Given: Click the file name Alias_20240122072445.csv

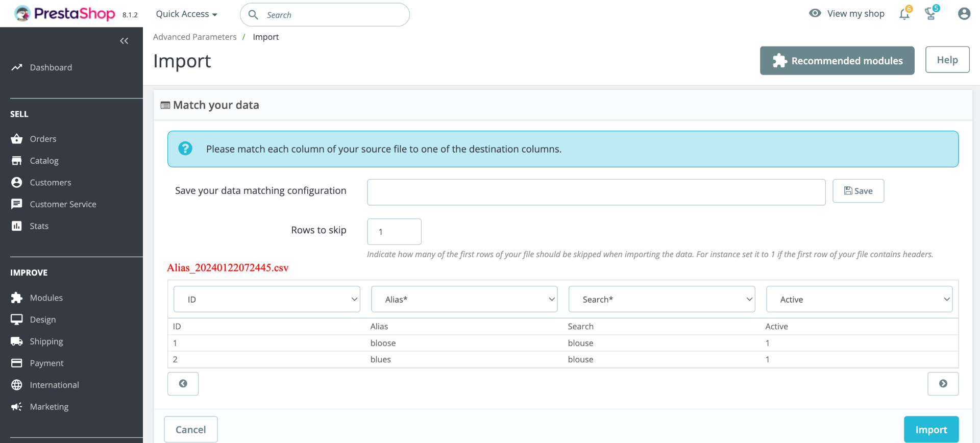Looking at the screenshot, I should coord(228,268).
